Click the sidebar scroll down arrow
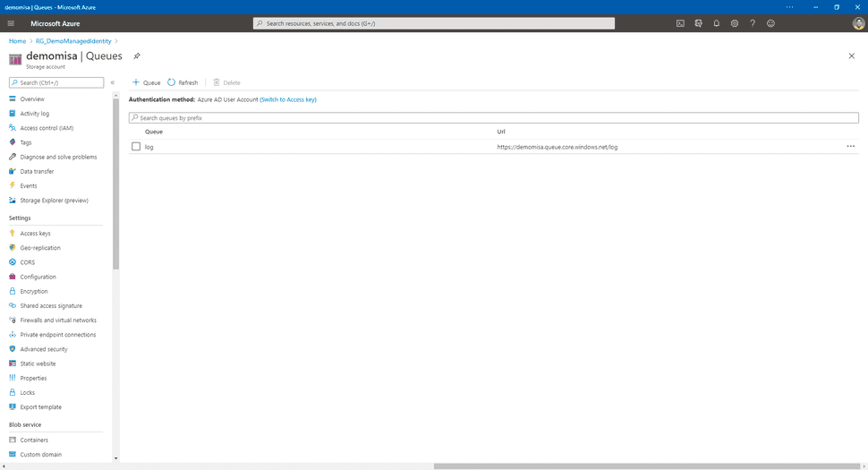Image resolution: width=868 pixels, height=470 pixels. coord(115,458)
